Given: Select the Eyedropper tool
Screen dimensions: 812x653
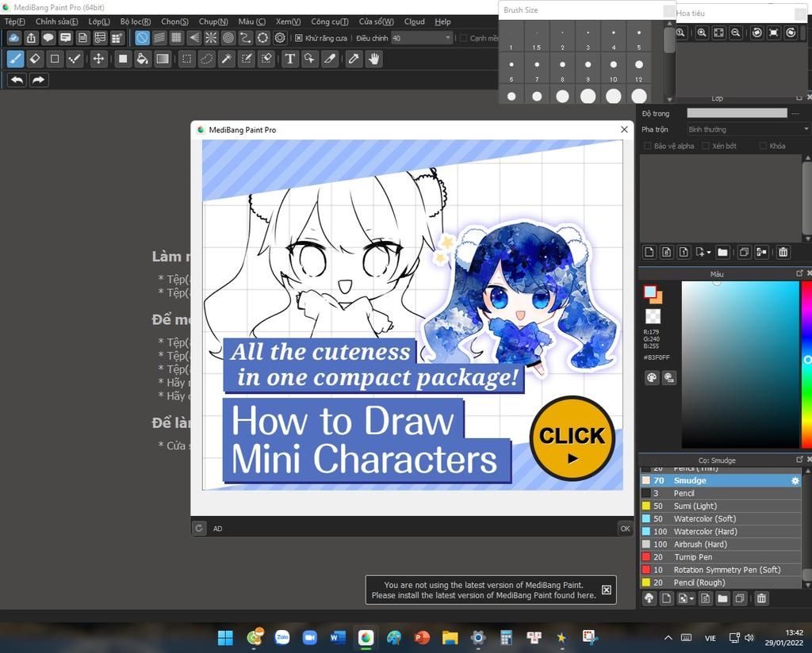Looking at the screenshot, I should (x=354, y=59).
